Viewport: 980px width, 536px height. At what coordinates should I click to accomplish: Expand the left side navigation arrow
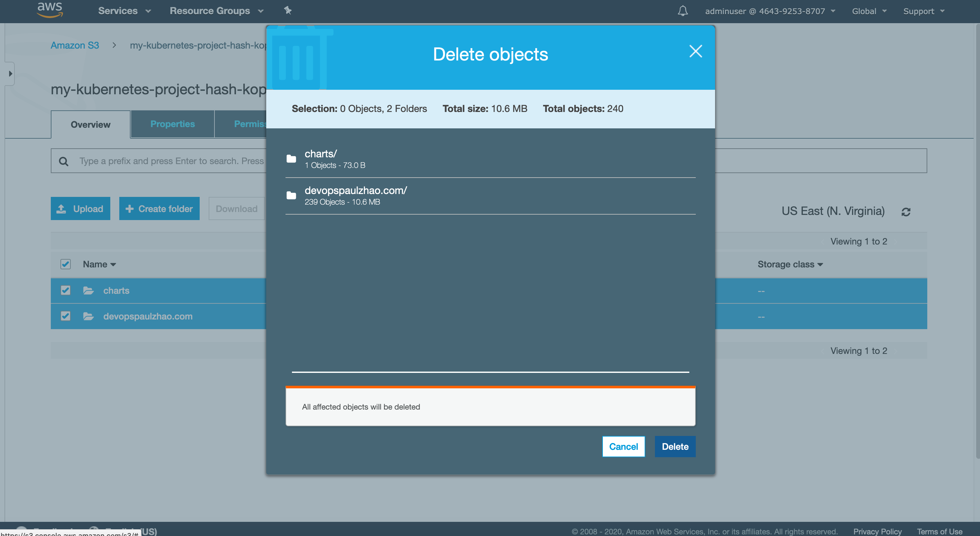coord(10,73)
